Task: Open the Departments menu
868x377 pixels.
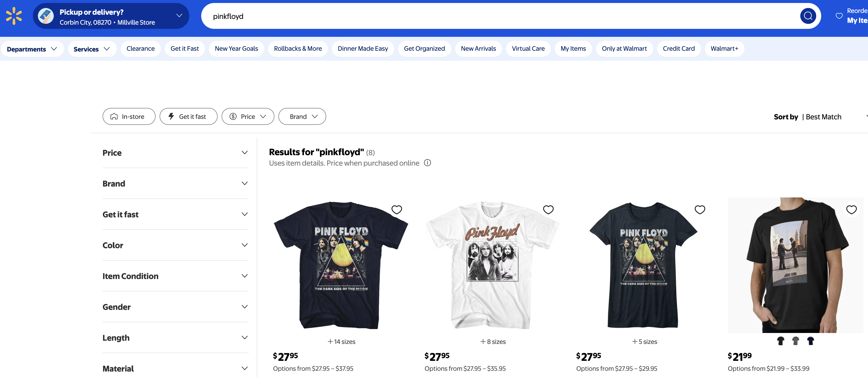Action: pos(32,49)
